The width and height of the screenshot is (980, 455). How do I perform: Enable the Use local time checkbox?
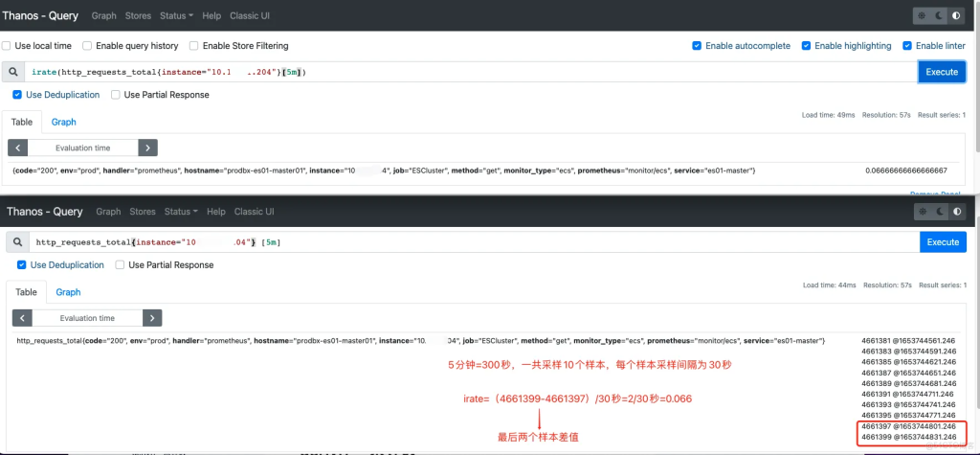(x=8, y=46)
